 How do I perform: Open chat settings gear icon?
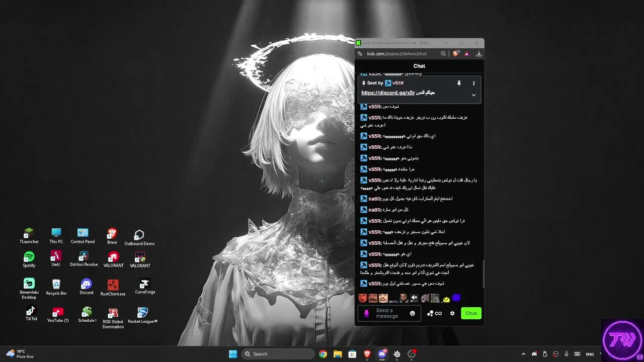point(452,313)
